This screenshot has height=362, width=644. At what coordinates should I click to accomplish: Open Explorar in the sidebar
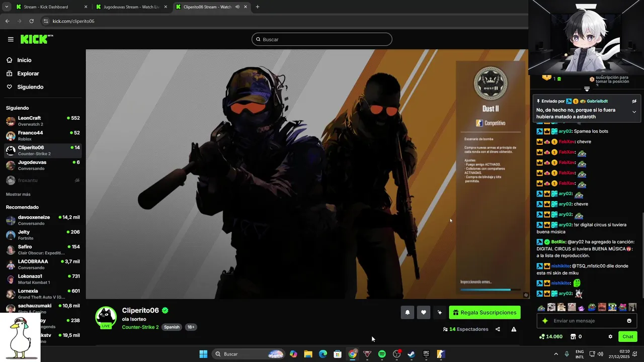pos(28,73)
